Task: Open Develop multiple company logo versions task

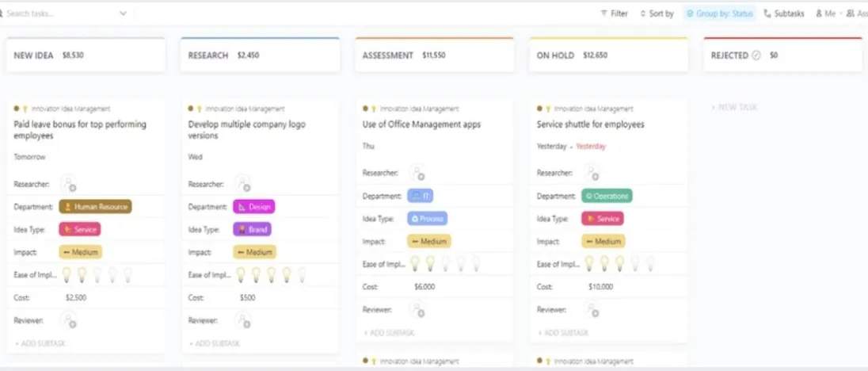Action: click(247, 129)
